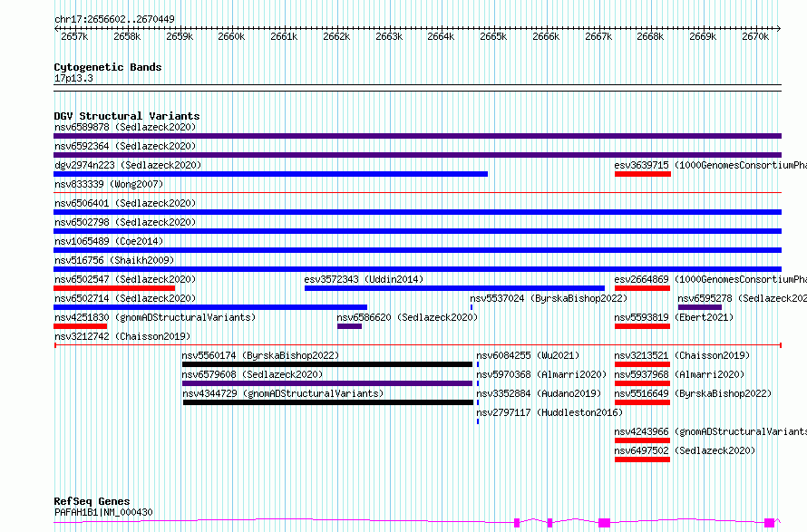The image size is (807, 532).
Task: Click the ruler's left arrow end
Action: (x=56, y=29)
